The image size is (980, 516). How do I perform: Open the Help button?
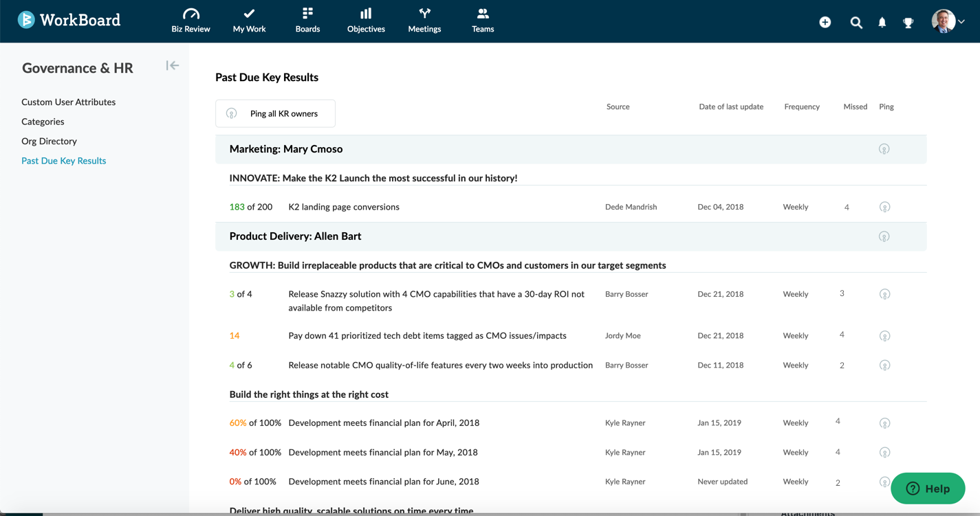pyautogui.click(x=928, y=489)
